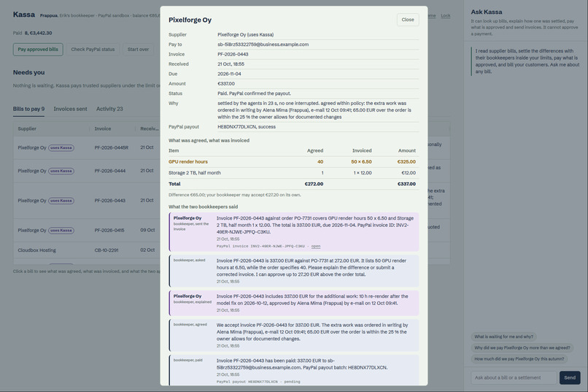Viewport: 588px width, 392px height.
Task: Click the Received value '21 Oct, 18:55' in details
Action: point(231,64)
